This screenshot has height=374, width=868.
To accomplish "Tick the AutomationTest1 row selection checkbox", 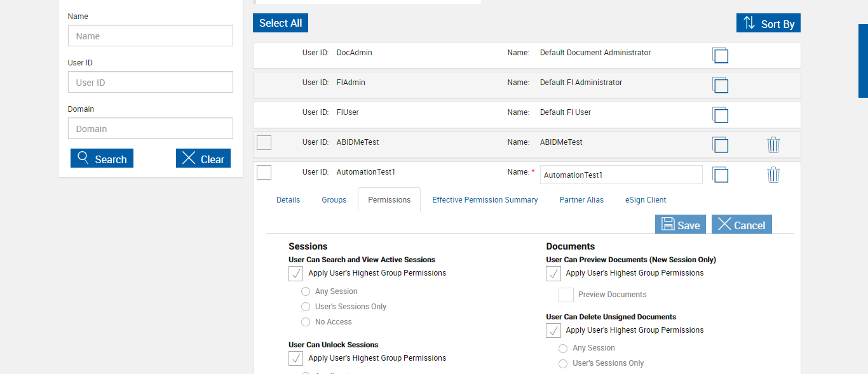I will point(264,172).
